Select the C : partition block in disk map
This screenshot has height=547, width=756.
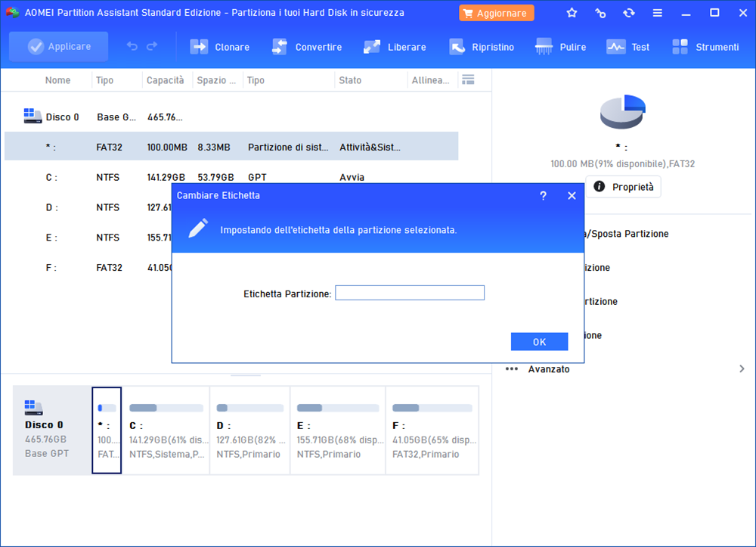pos(166,430)
